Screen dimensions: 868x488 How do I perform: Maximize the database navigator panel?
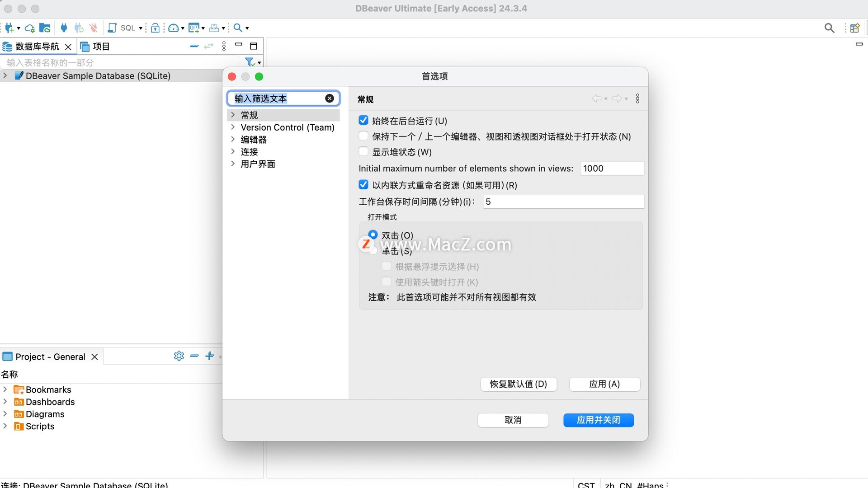(254, 46)
